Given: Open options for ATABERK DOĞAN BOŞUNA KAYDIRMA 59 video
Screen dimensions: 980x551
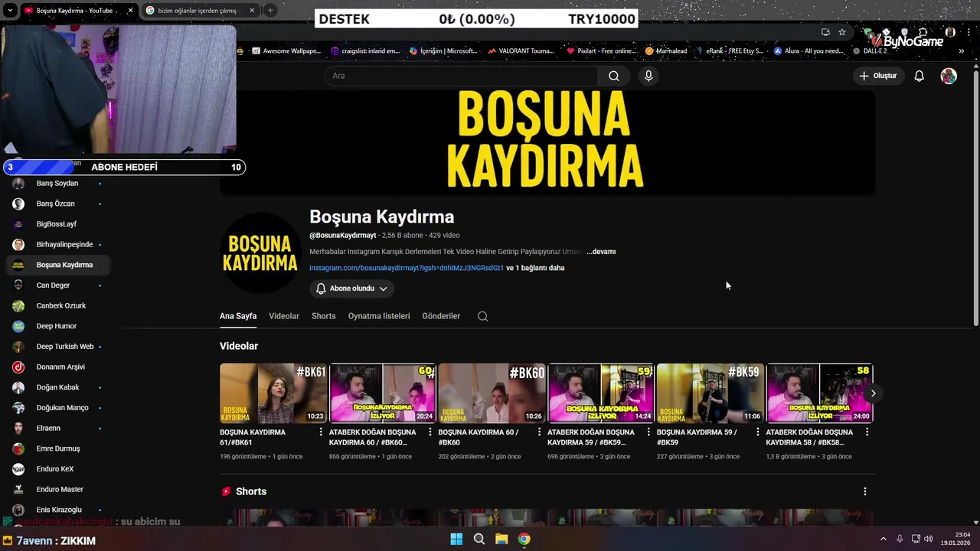Looking at the screenshot, I should tap(648, 432).
